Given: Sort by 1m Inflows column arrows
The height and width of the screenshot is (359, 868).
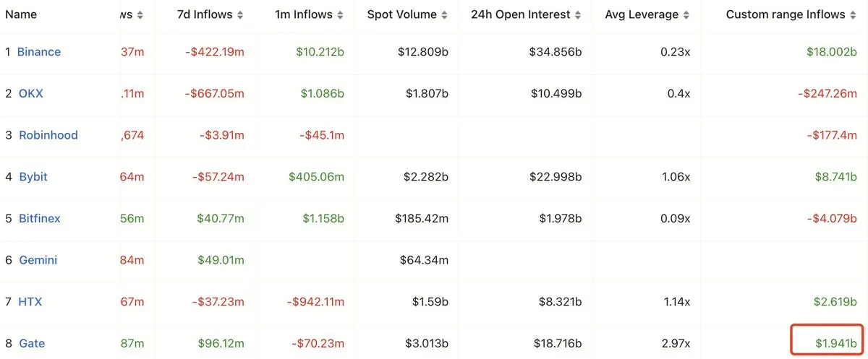Looking at the screenshot, I should click(340, 14).
